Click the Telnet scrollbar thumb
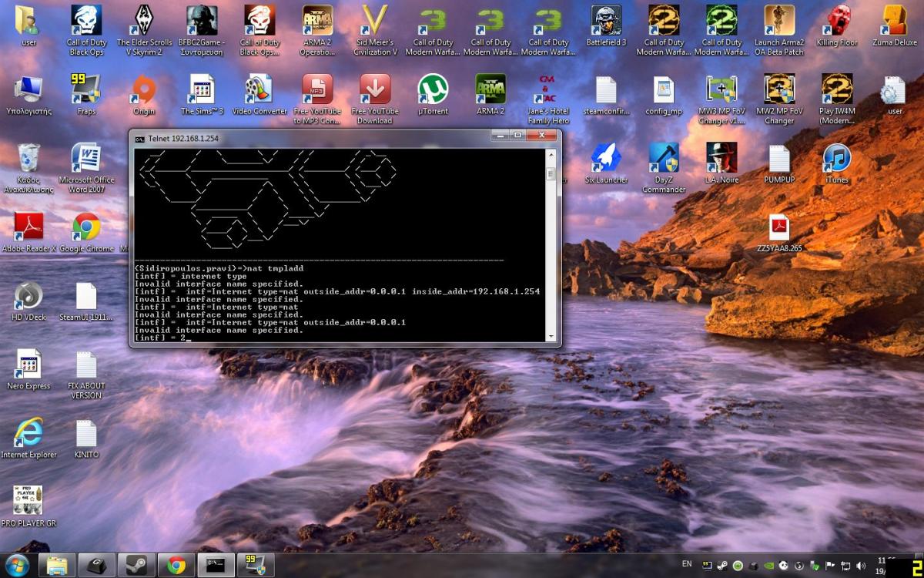This screenshot has height=578, width=924. click(551, 174)
